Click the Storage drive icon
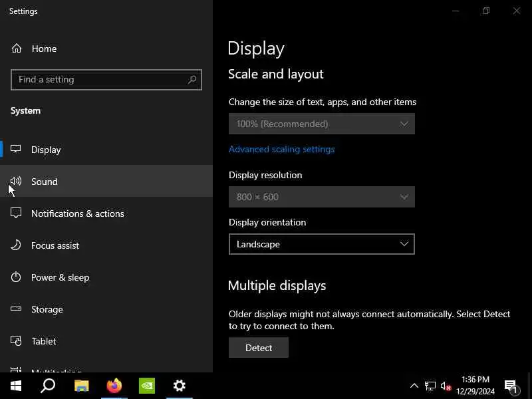 pos(16,309)
